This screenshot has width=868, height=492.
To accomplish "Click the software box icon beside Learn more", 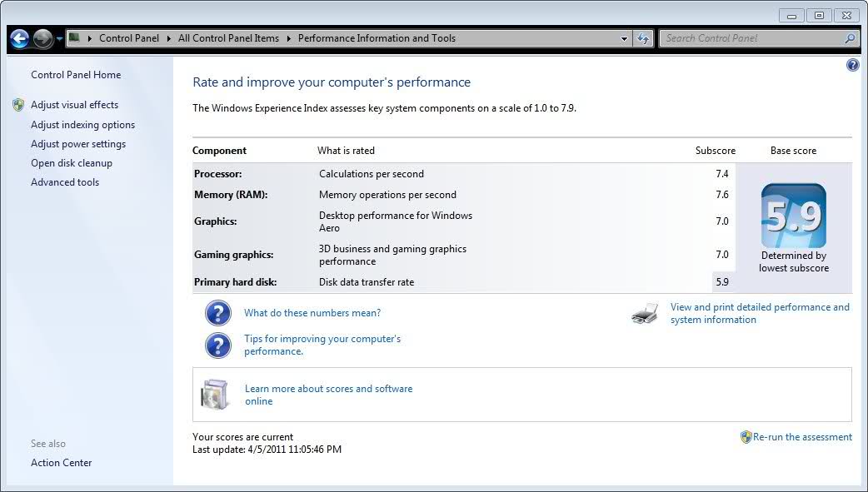I will click(x=215, y=395).
